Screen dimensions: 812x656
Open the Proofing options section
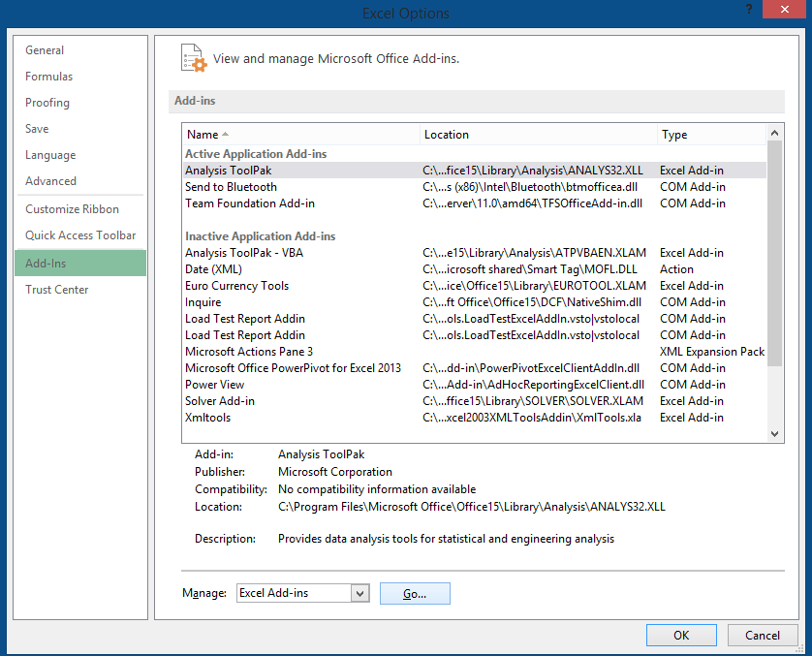point(47,102)
